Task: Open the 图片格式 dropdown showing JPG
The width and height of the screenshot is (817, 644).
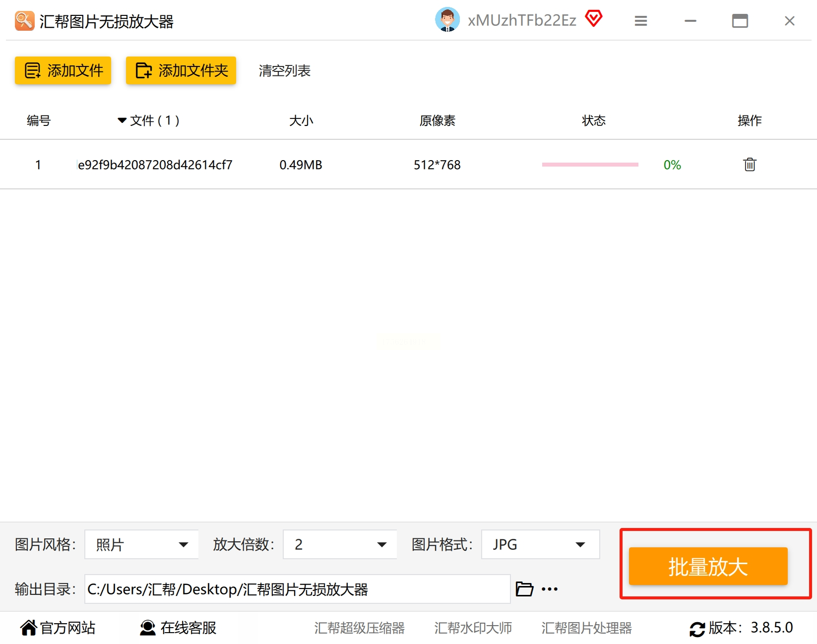Action: (x=540, y=544)
